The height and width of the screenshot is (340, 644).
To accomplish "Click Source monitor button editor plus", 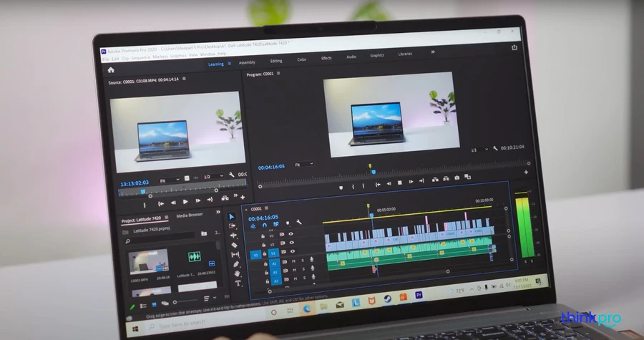I will (x=243, y=197).
